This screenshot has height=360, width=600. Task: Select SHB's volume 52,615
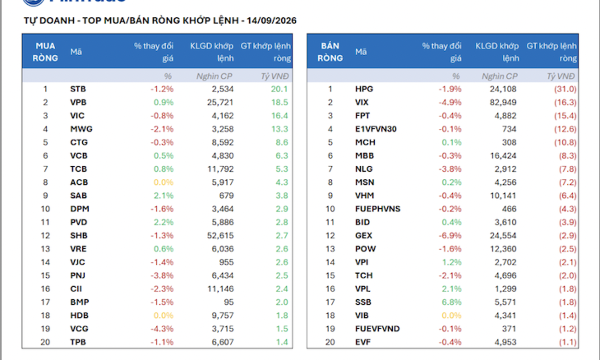tap(220, 236)
